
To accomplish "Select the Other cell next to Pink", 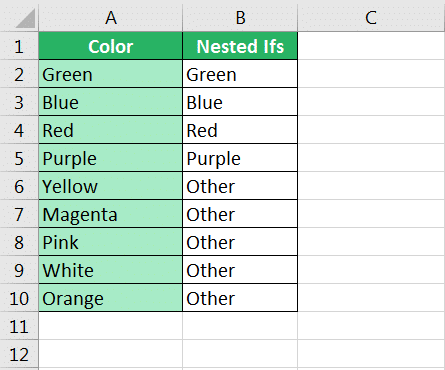I will coord(240,242).
